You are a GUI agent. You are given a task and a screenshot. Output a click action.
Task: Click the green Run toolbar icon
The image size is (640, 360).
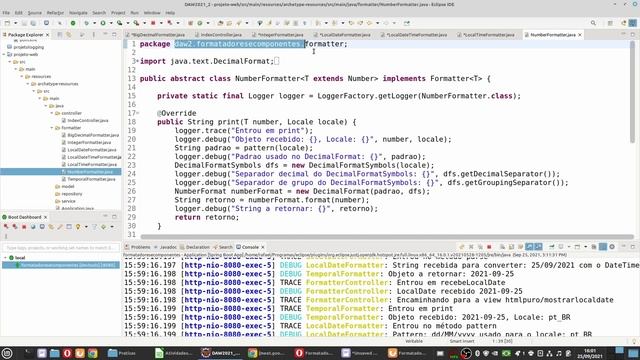(x=103, y=23)
